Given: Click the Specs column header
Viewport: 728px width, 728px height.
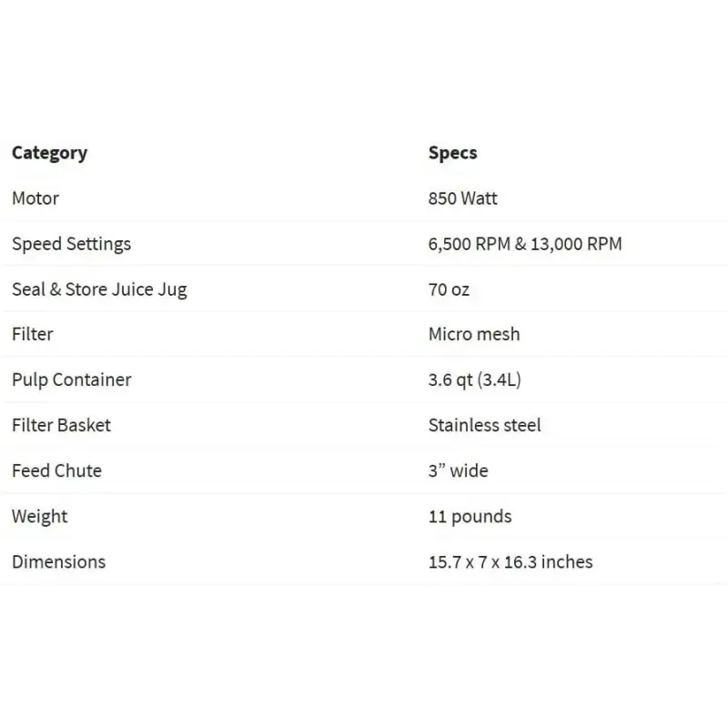Looking at the screenshot, I should 452,153.
